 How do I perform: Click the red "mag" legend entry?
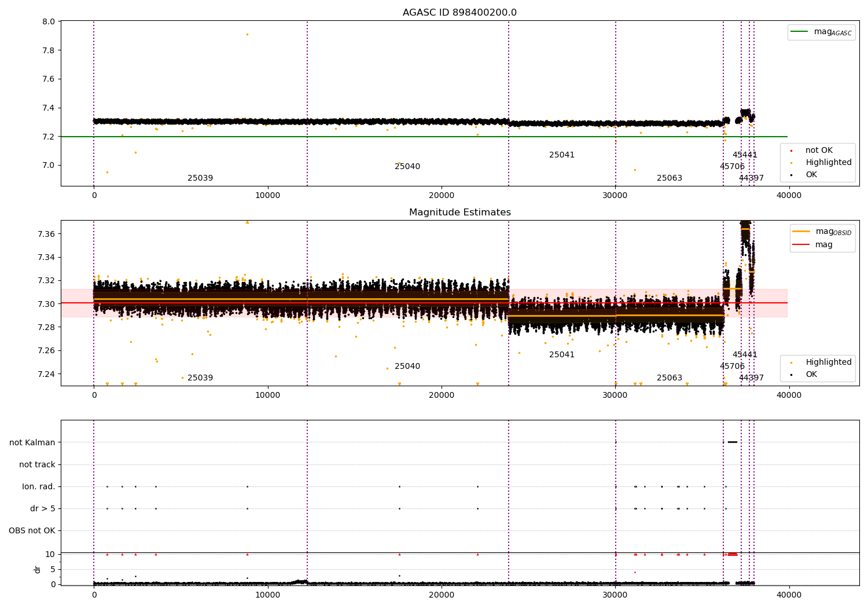pos(813,245)
